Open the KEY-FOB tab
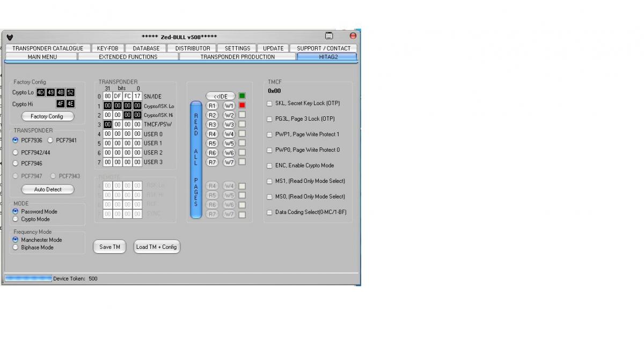Image resolution: width=644 pixels, height=362 pixels. tap(107, 48)
